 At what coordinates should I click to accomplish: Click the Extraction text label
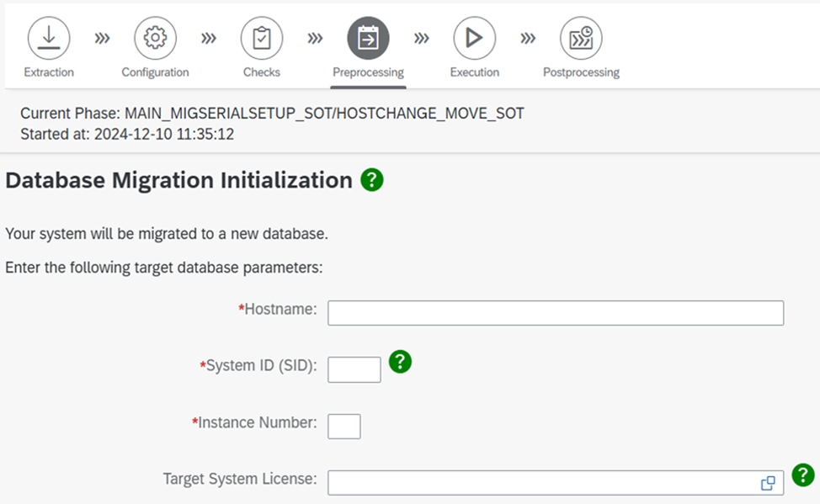[x=49, y=72]
